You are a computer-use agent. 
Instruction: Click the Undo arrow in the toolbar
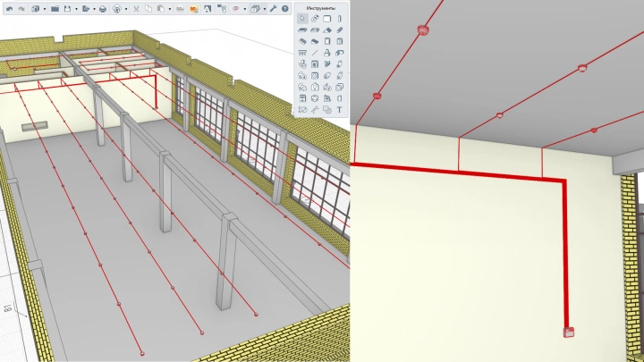point(9,8)
